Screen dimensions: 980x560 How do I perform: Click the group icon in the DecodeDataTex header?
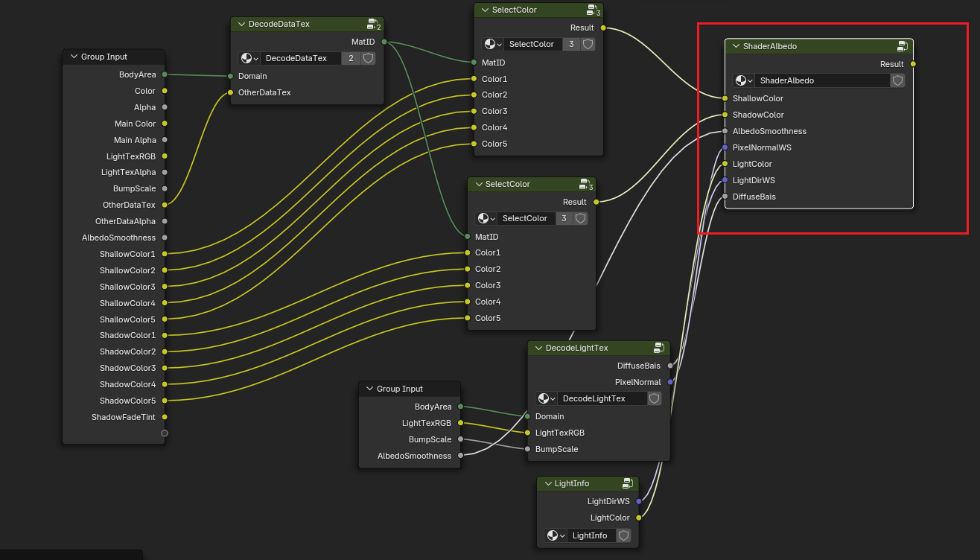[x=372, y=25]
